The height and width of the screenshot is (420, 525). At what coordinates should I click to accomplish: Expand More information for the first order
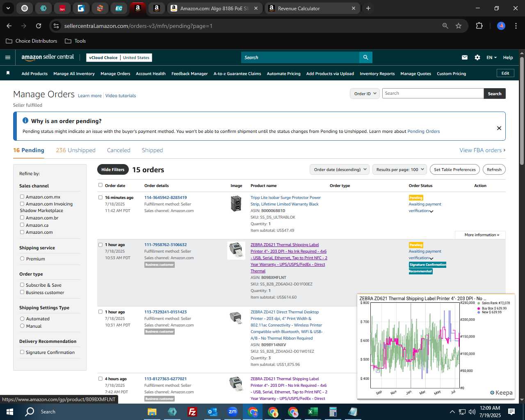(482, 235)
